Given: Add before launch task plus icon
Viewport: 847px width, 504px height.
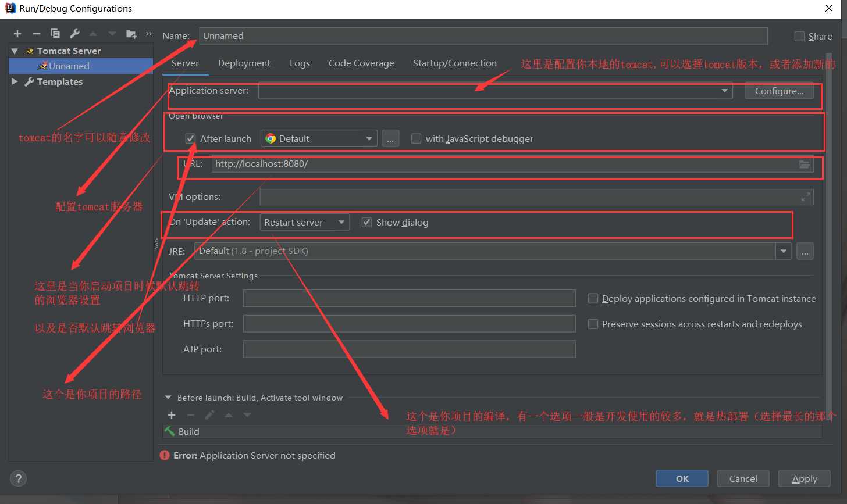Looking at the screenshot, I should coord(172,415).
